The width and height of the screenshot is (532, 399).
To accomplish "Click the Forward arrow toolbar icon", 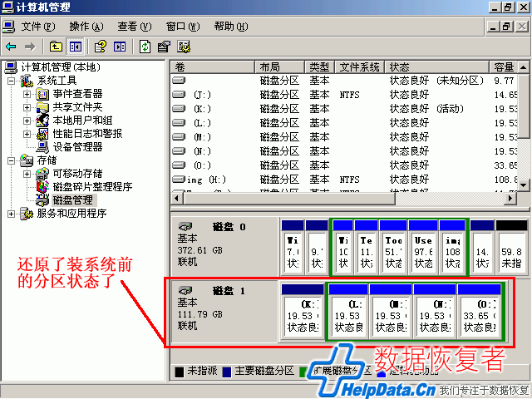I will pos(30,47).
